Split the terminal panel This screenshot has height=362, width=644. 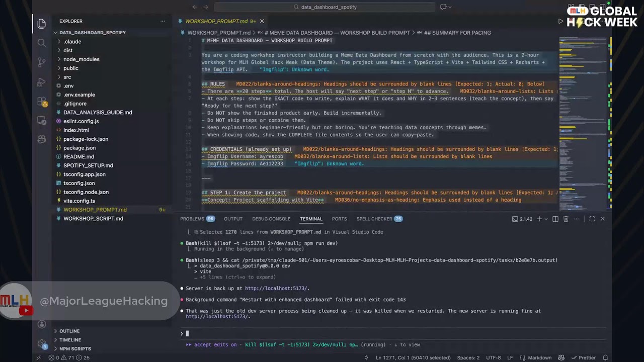pyautogui.click(x=555, y=219)
